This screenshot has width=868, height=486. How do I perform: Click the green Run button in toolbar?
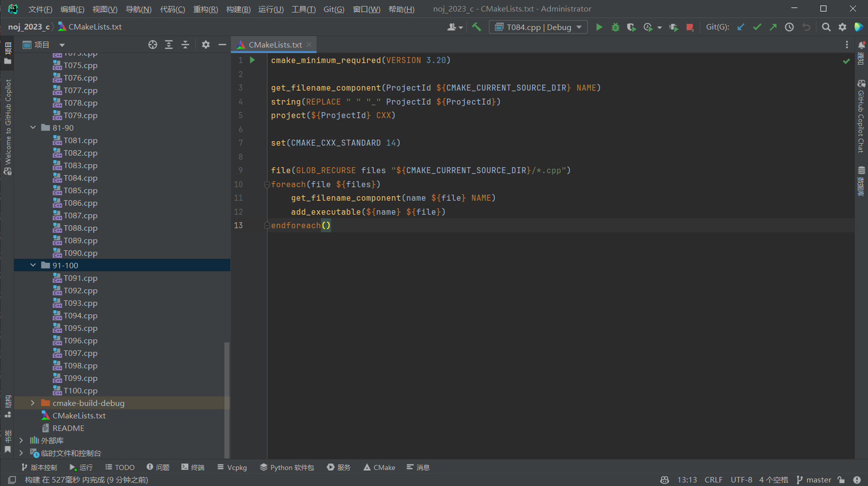[599, 27]
